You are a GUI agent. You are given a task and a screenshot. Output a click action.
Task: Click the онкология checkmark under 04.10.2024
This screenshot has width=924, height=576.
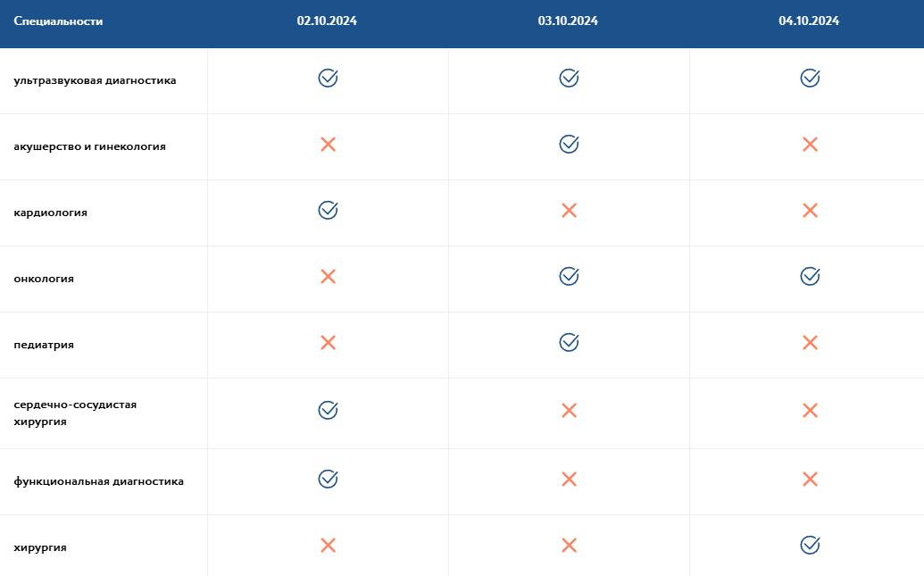810,276
